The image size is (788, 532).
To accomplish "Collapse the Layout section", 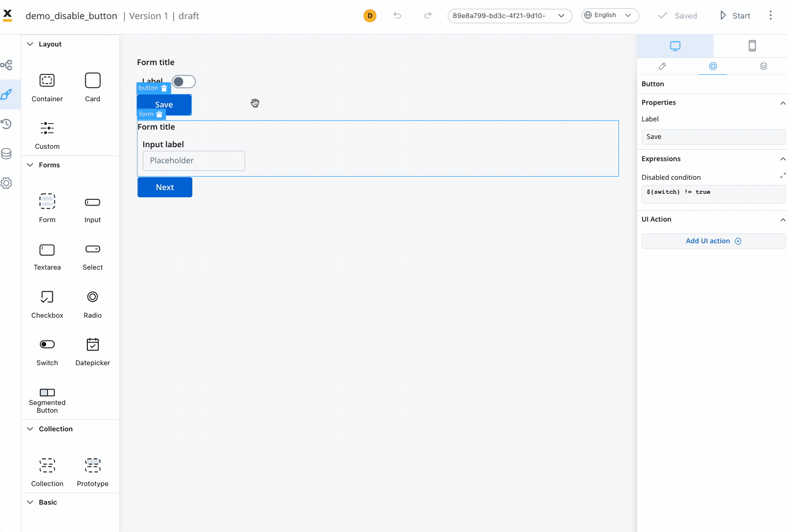I will 30,44.
